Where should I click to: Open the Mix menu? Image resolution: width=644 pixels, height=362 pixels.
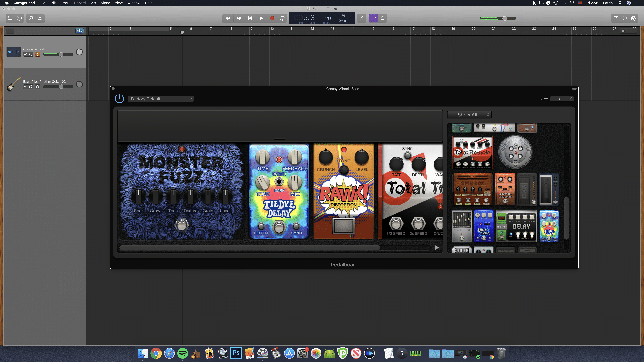point(93,3)
